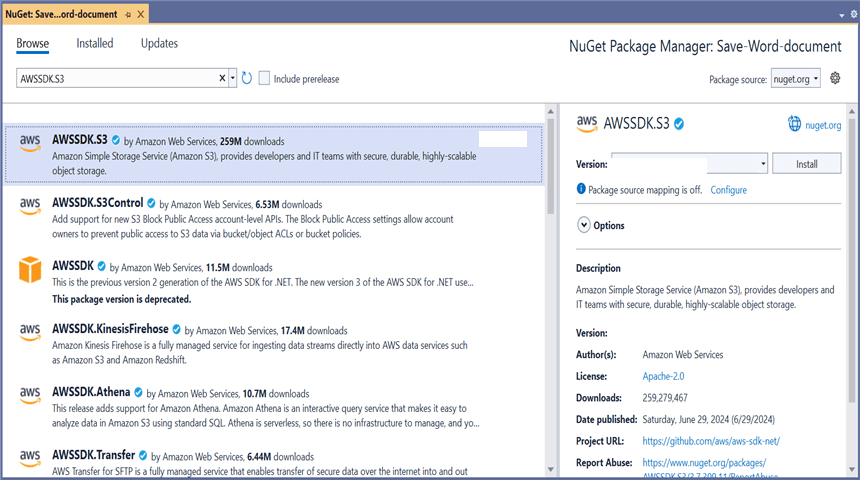Click the aws logo in details pane
Screen dimensions: 860x480
click(587, 124)
